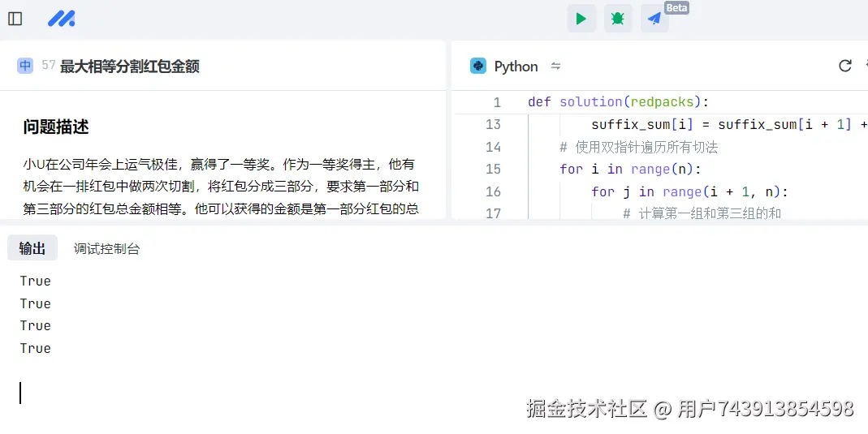Image resolution: width=868 pixels, height=434 pixels.
Task: Click the Python language label
Action: coord(516,67)
